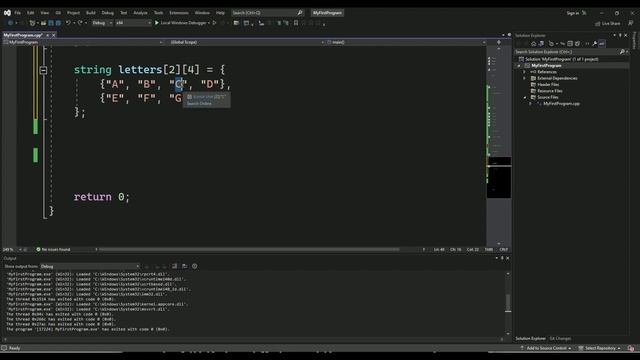Screen dimensions: 640x360
Task: Toggle auto-hide pin on Solution Explorer
Action: pyautogui.click(x=620, y=36)
